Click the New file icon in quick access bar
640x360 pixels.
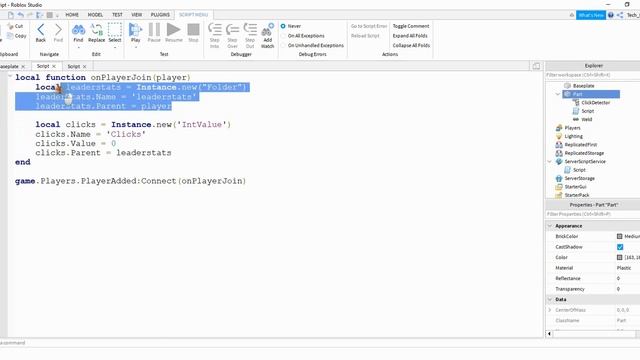point(11,15)
